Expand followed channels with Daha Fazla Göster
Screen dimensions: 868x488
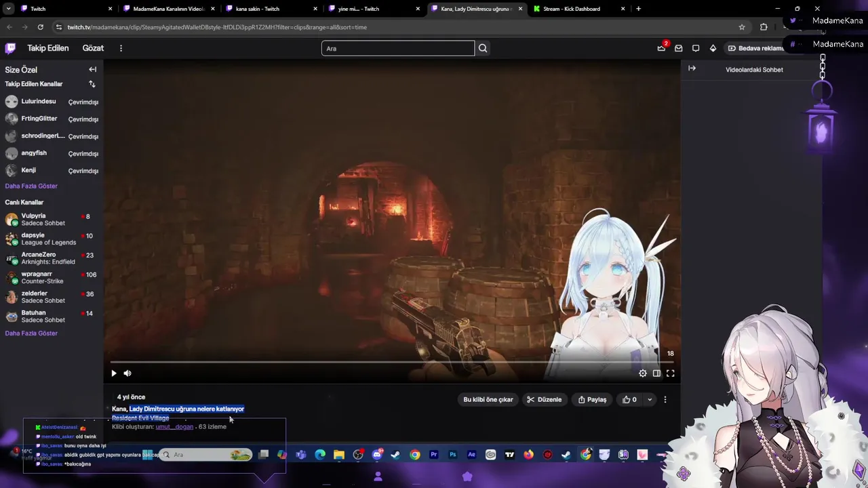coord(31,186)
